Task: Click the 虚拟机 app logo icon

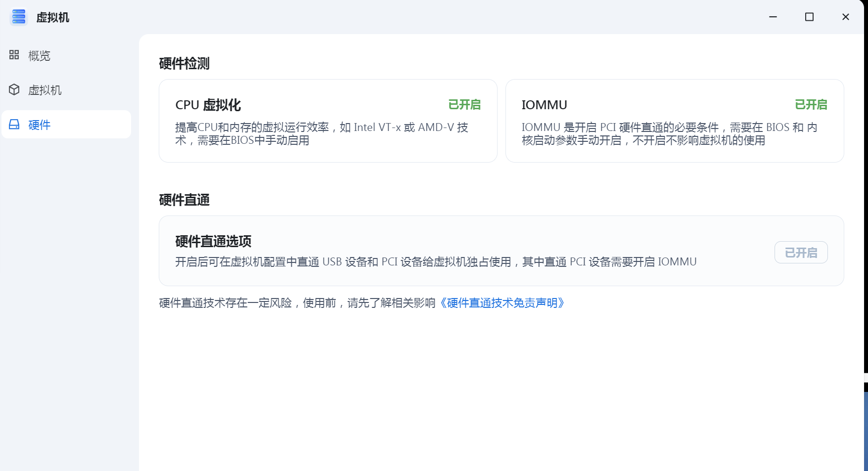Action: [x=19, y=17]
